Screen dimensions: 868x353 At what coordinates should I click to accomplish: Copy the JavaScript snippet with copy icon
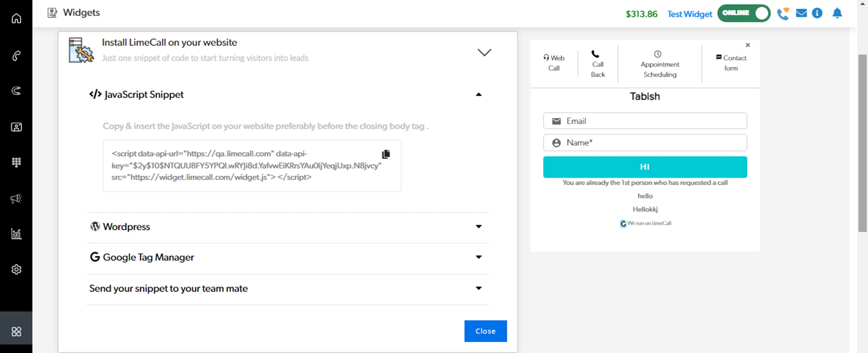[x=385, y=154]
